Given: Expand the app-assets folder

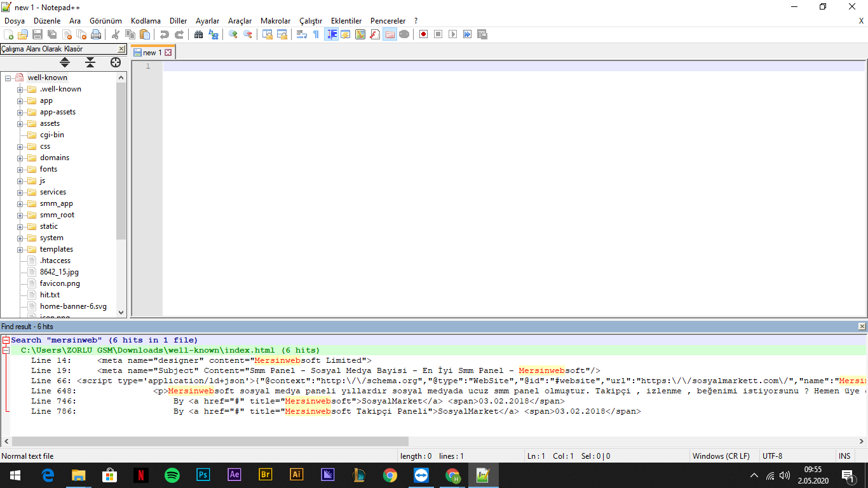Looking at the screenshot, I should (x=20, y=112).
